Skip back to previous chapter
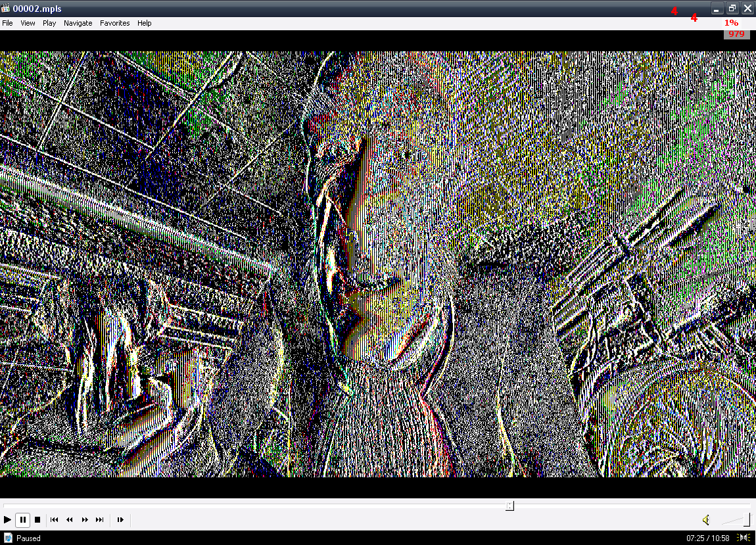756x545 pixels. 55,520
